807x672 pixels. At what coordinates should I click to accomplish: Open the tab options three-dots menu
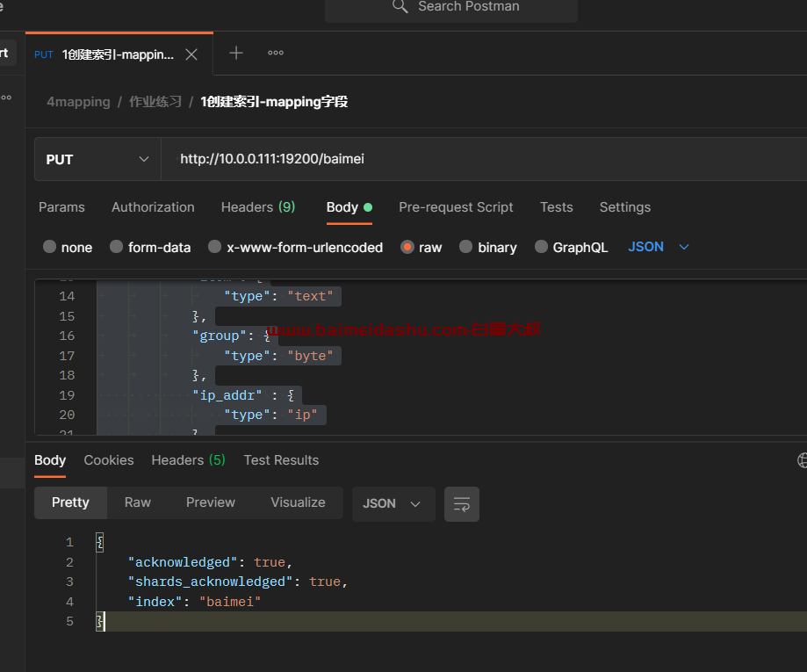tap(276, 53)
